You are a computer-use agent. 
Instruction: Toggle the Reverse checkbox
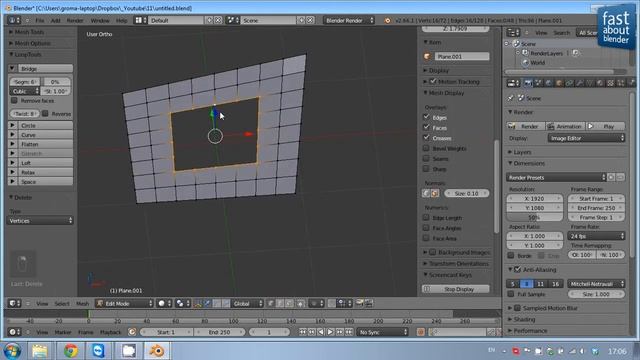click(x=45, y=113)
